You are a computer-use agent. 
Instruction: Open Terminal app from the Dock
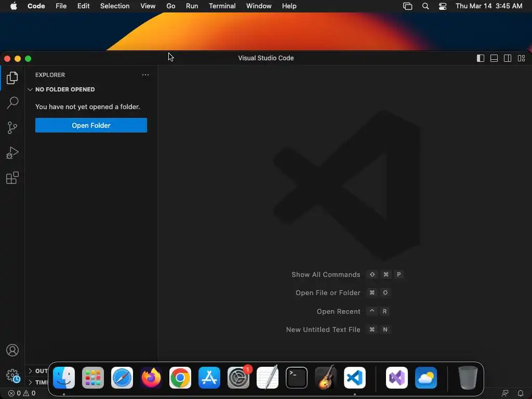[297, 378]
